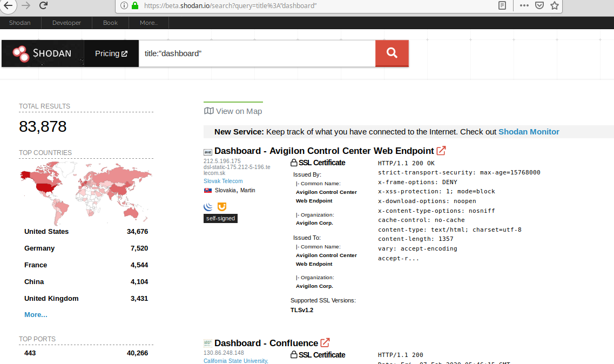This screenshot has width=614, height=364.
Task: Open the Dashboard - Confluence result title
Action: (266, 343)
